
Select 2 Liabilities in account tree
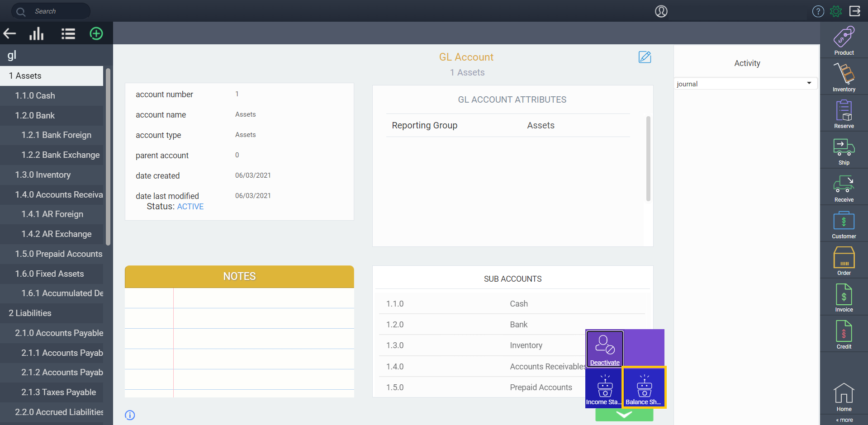(52, 313)
